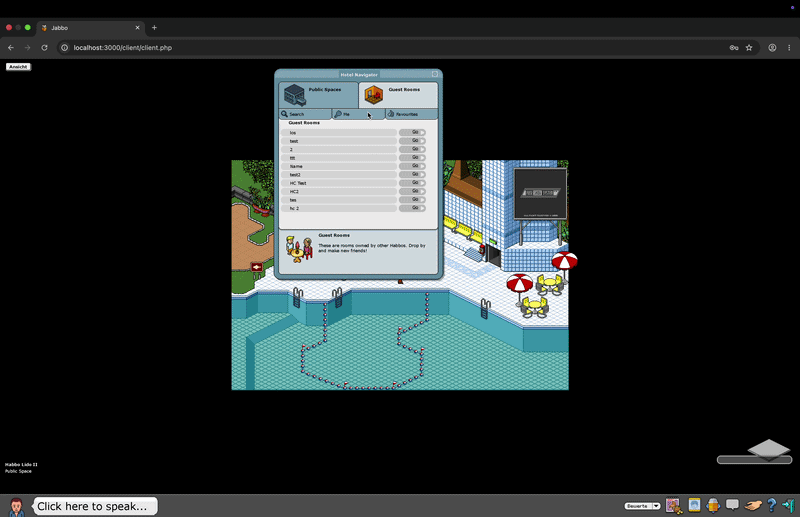Open the catalogue icon in bottom toolbar
The height and width of the screenshot is (517, 800).
click(x=674, y=506)
